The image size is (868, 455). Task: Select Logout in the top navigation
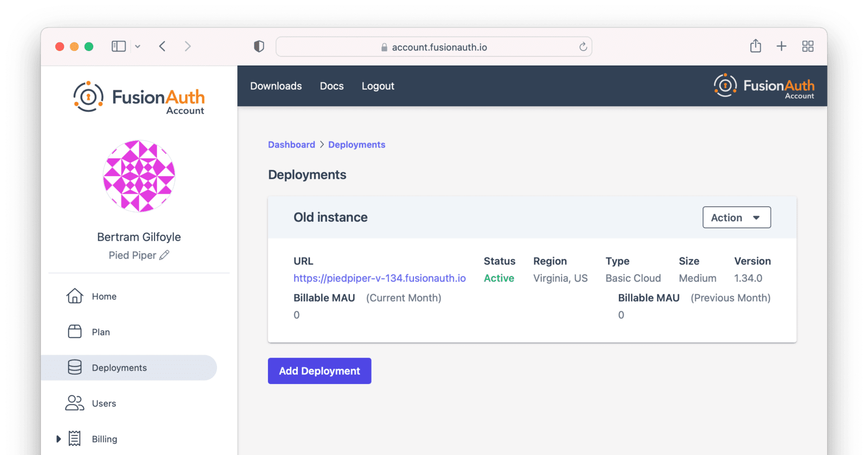[x=378, y=86]
